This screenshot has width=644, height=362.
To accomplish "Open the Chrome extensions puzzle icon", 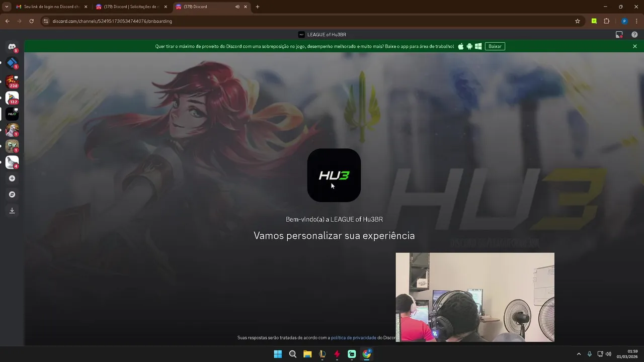I will [606, 21].
